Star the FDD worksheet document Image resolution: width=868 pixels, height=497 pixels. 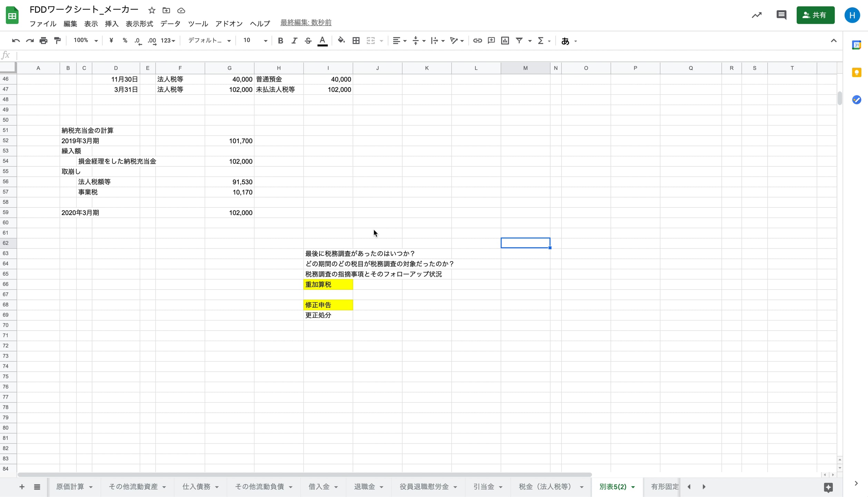pyautogui.click(x=151, y=10)
